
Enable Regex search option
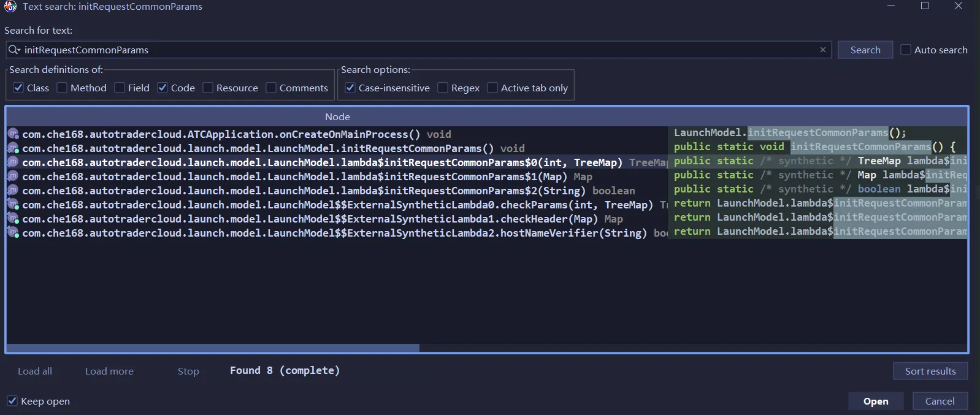(x=443, y=88)
